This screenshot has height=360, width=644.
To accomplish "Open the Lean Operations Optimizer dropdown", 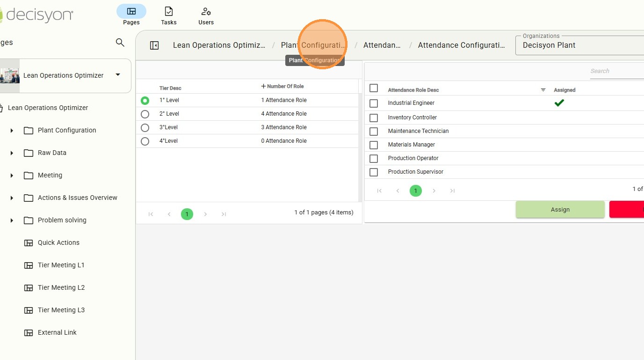I will pos(118,75).
